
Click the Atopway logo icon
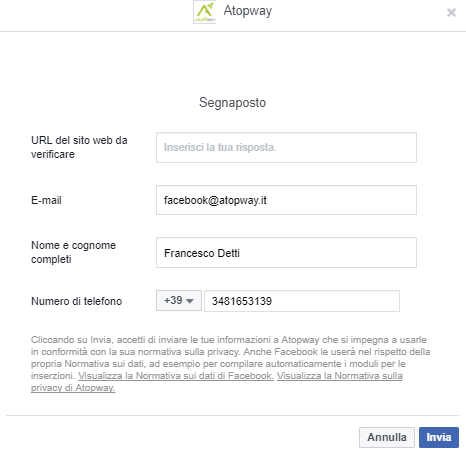[205, 12]
